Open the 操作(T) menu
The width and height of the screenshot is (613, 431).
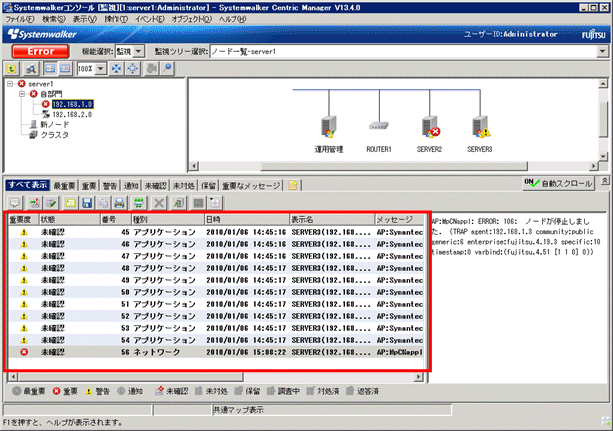point(116,19)
